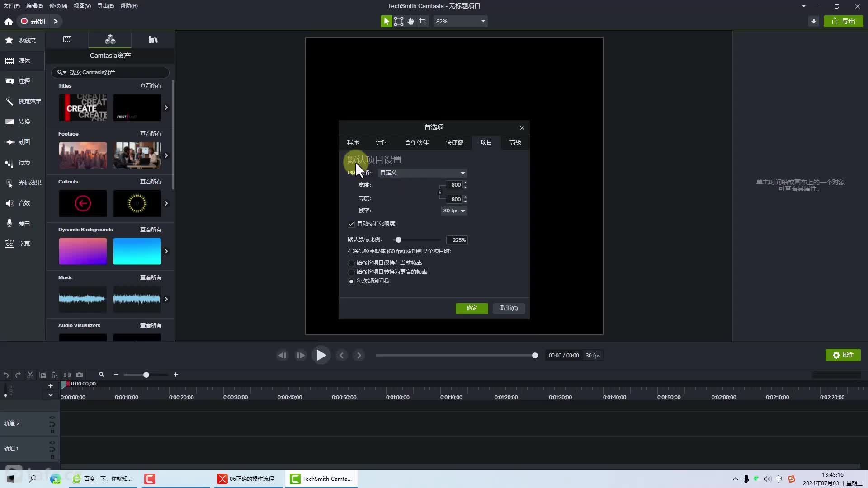Select the Crop tool in canvas toolbar
This screenshot has height=488, width=868.
(423, 21)
